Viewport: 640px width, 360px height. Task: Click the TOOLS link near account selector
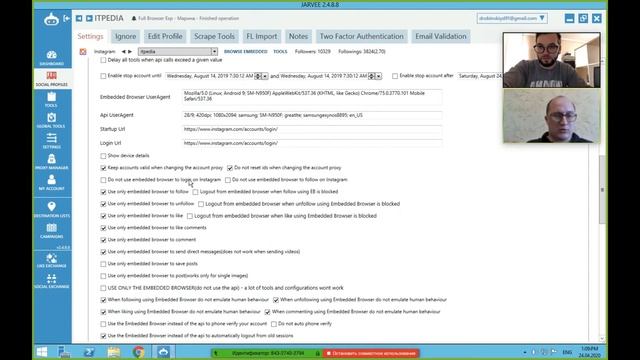(x=280, y=51)
